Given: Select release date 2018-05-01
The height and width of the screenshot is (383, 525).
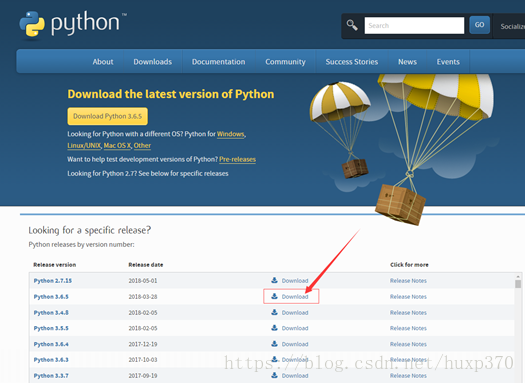Looking at the screenshot, I should pyautogui.click(x=143, y=281).
